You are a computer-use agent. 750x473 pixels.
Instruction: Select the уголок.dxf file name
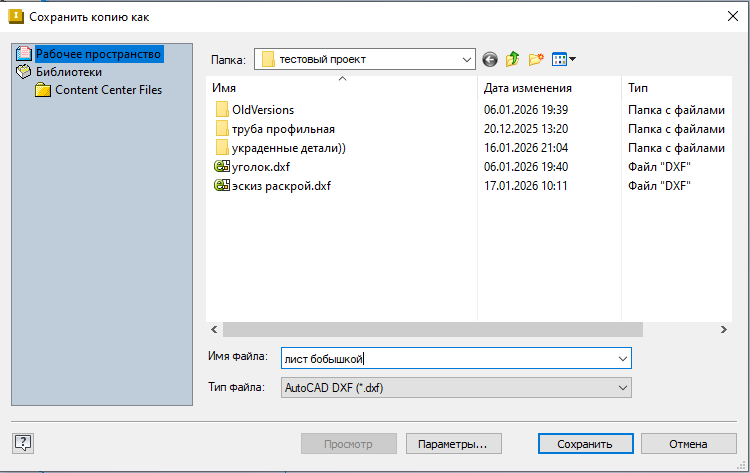coord(261,166)
